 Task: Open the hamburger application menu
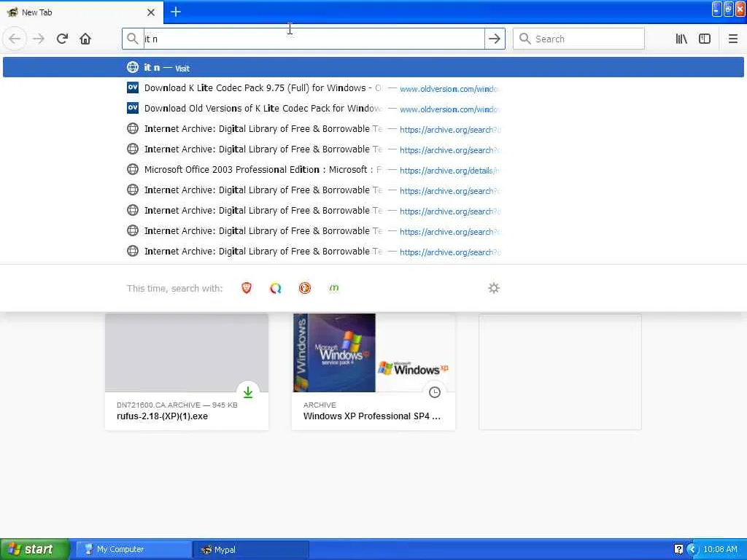pos(732,39)
